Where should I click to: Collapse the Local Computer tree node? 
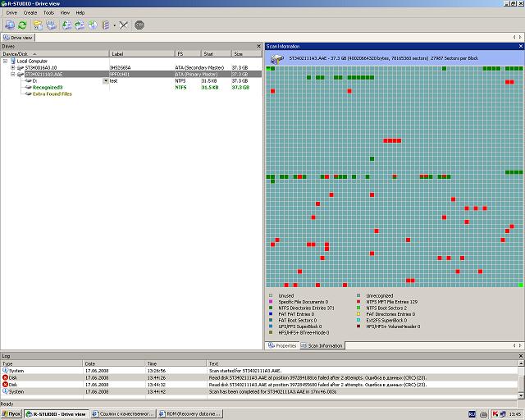(5, 61)
